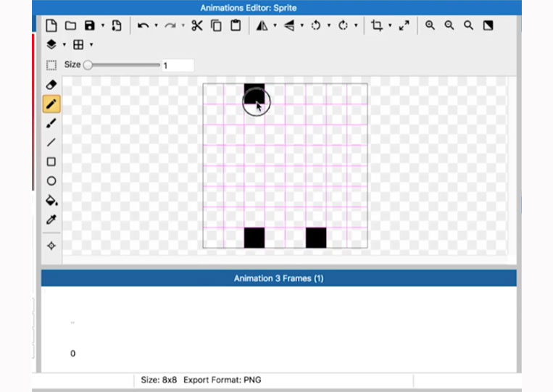Toggle background contrast icon
The image size is (553, 392).
point(488,25)
